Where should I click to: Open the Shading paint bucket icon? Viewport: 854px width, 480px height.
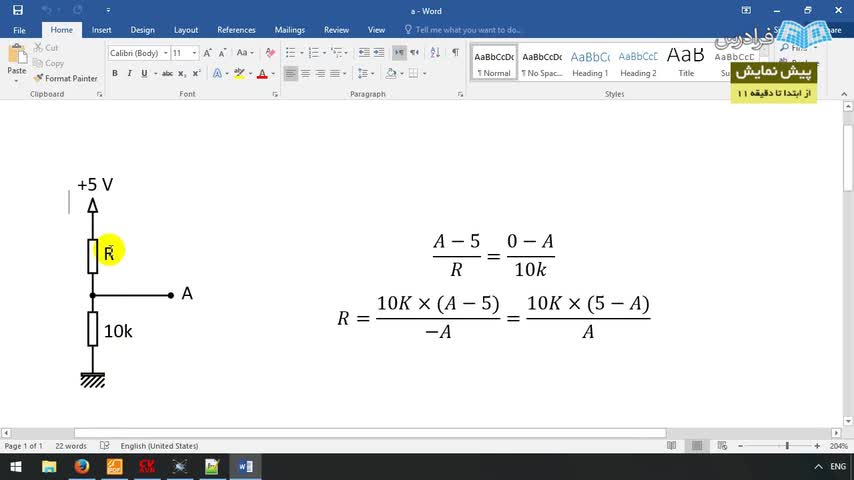pos(391,73)
